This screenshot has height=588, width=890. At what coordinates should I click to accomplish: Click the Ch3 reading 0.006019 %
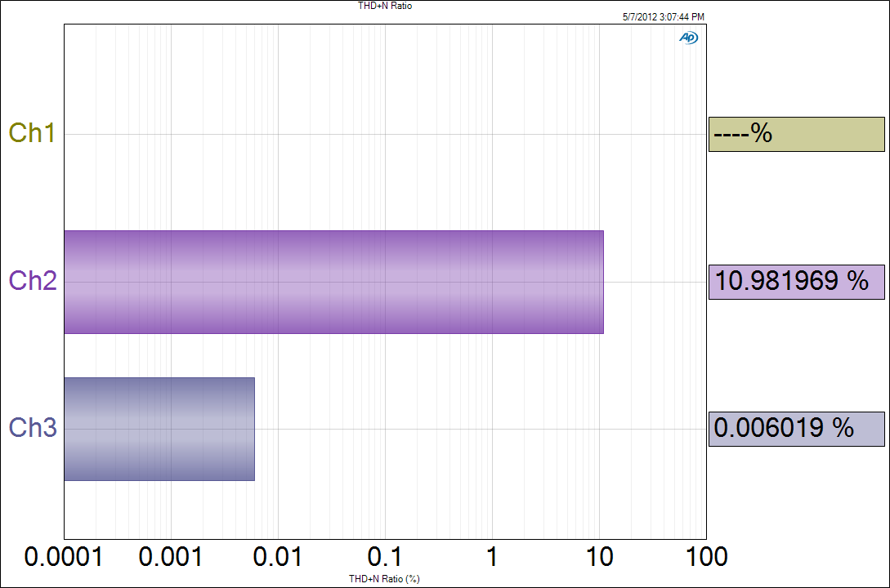pos(796,429)
